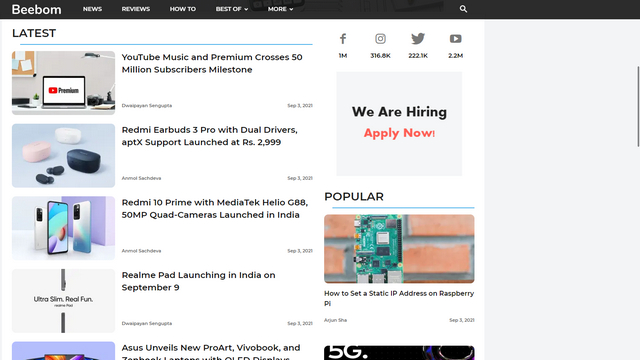Image resolution: width=640 pixels, height=360 pixels.
Task: Click the 2.2M YouTube subscriber count
Action: tap(456, 56)
